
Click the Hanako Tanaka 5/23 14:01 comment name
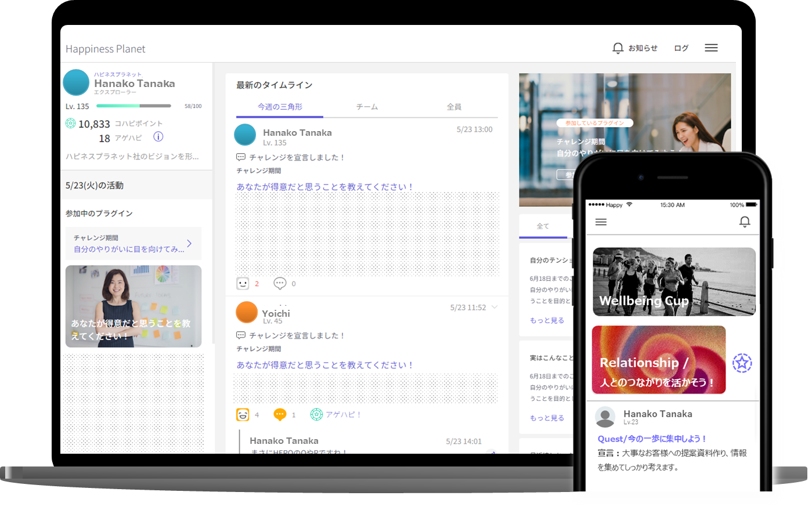coord(284,441)
